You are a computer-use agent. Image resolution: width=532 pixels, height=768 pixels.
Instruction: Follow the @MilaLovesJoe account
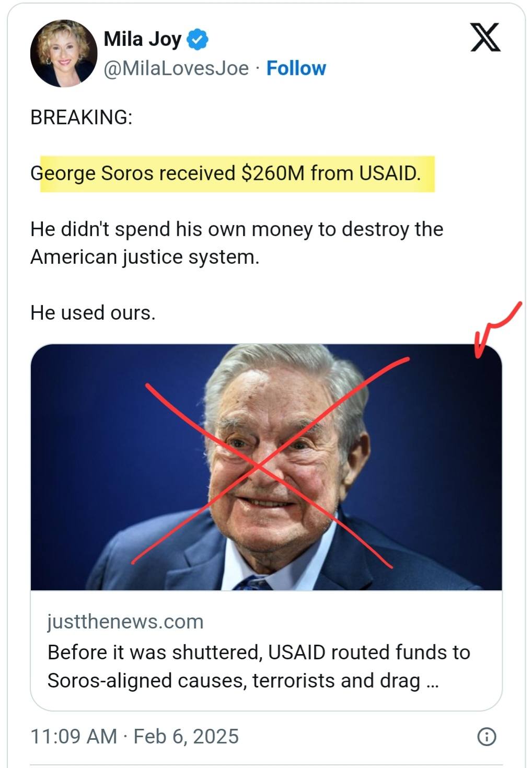tap(296, 68)
